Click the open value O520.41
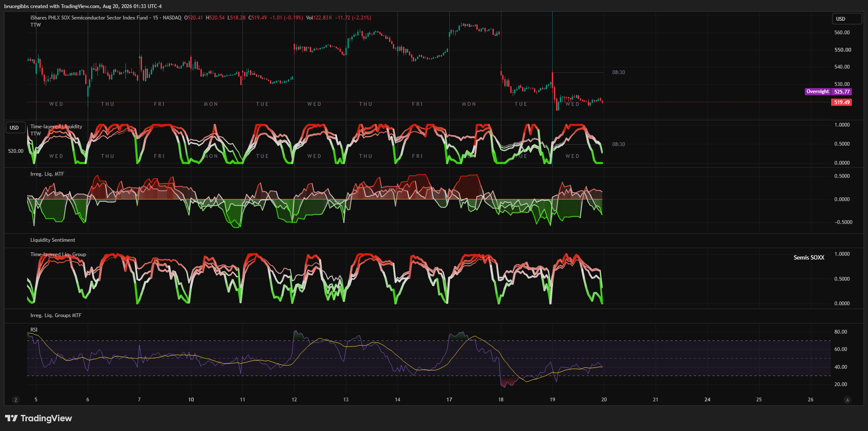This screenshot has width=868, height=431. coord(194,18)
